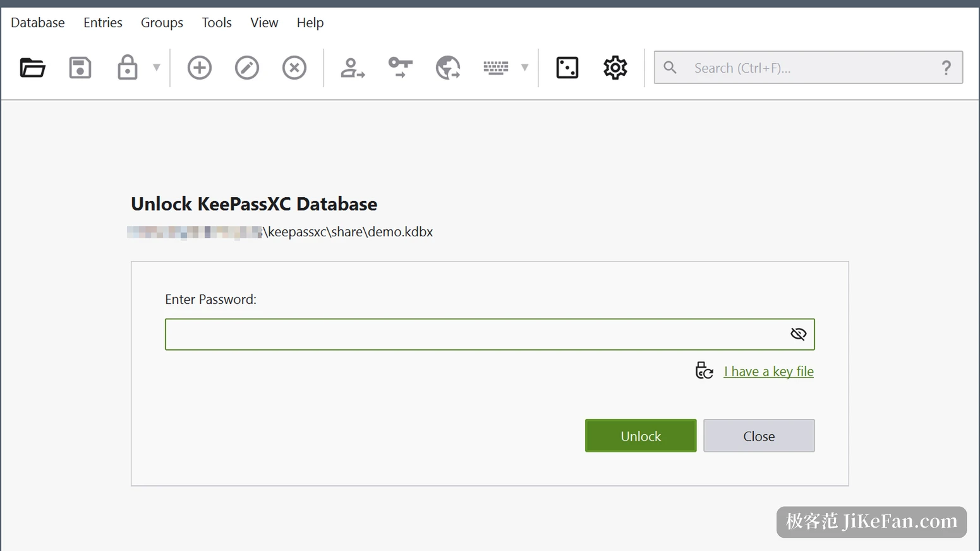Delete entry using the X circle icon
Viewport: 980px width, 551px height.
[294, 68]
